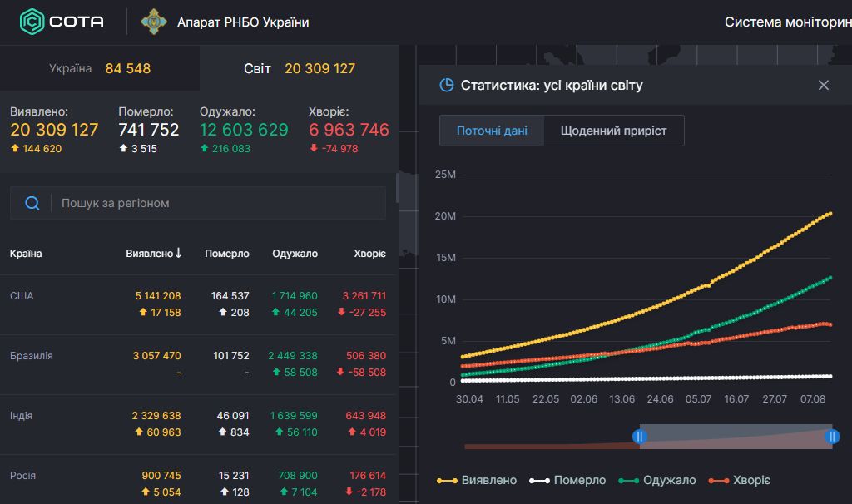Close the world statistics panel
The width and height of the screenshot is (852, 504).
point(824,85)
